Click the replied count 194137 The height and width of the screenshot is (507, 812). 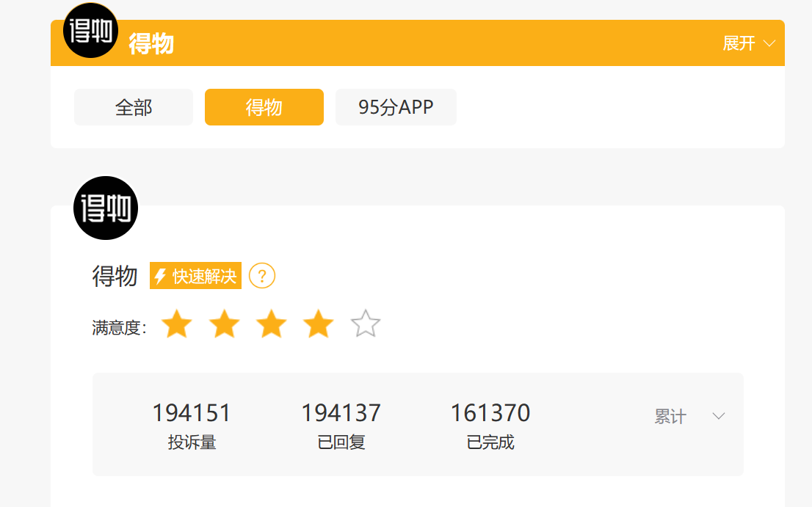click(341, 413)
